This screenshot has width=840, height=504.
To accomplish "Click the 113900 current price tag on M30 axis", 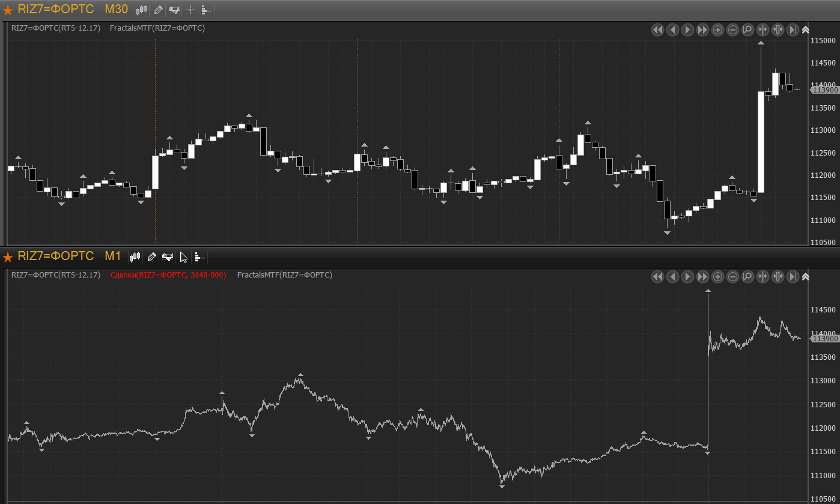I will point(824,90).
